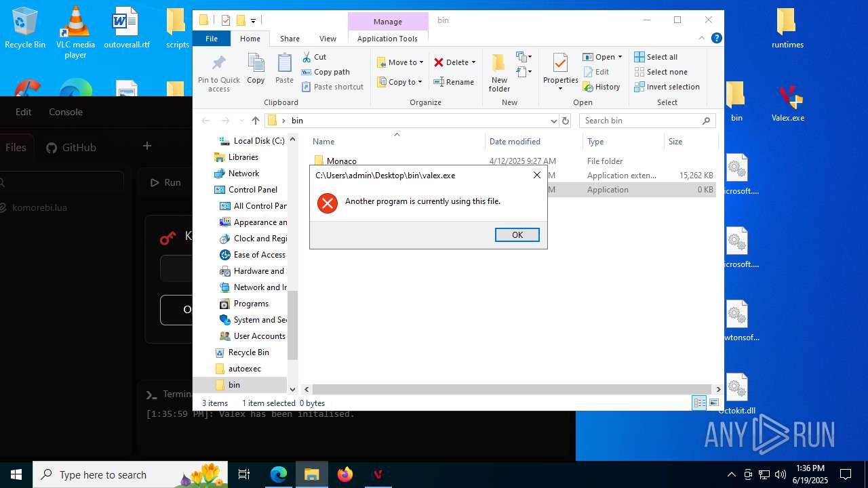Click the Manage contextual tab
The height and width of the screenshot is (488, 868).
point(388,22)
